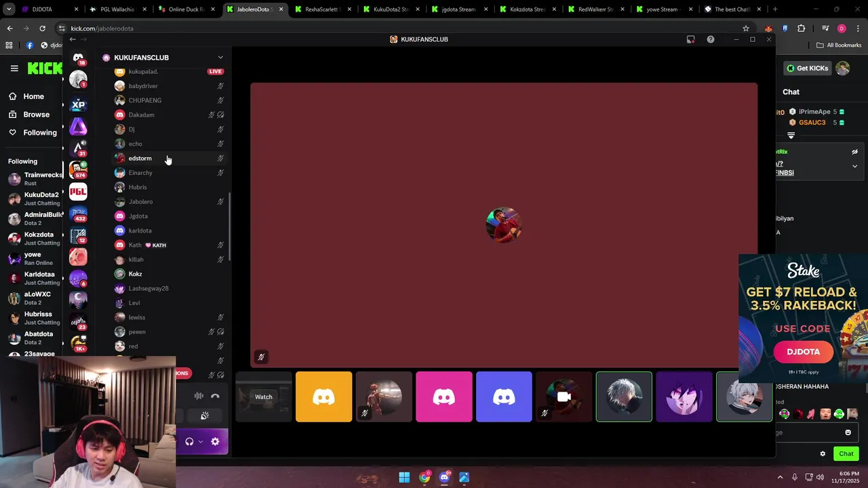
Task: Click Kick user profile avatar
Action: (842, 68)
